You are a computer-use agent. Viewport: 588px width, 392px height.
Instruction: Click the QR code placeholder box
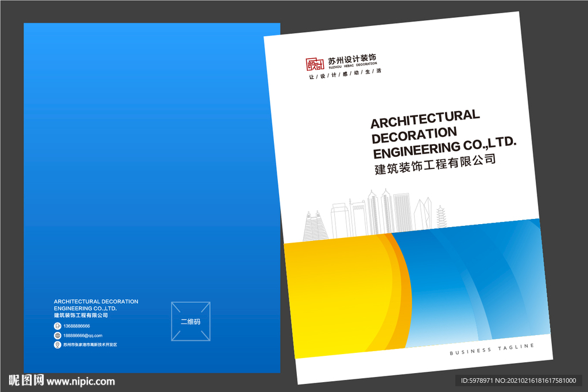click(191, 321)
